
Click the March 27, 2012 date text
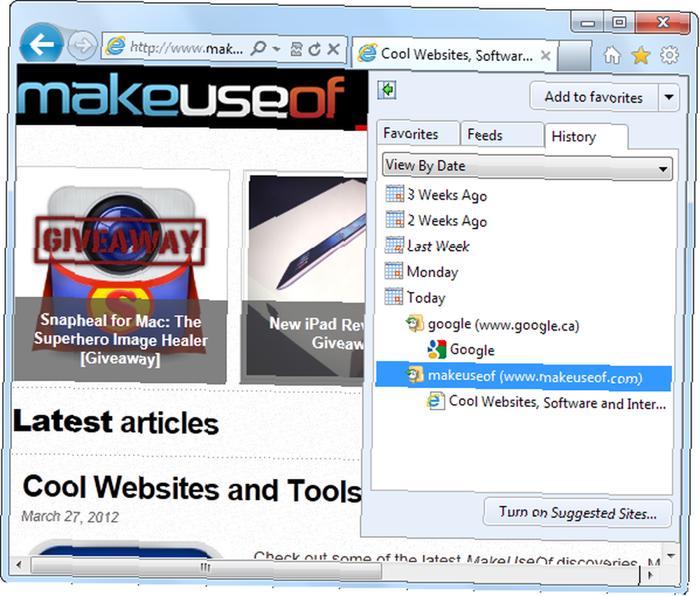70,517
